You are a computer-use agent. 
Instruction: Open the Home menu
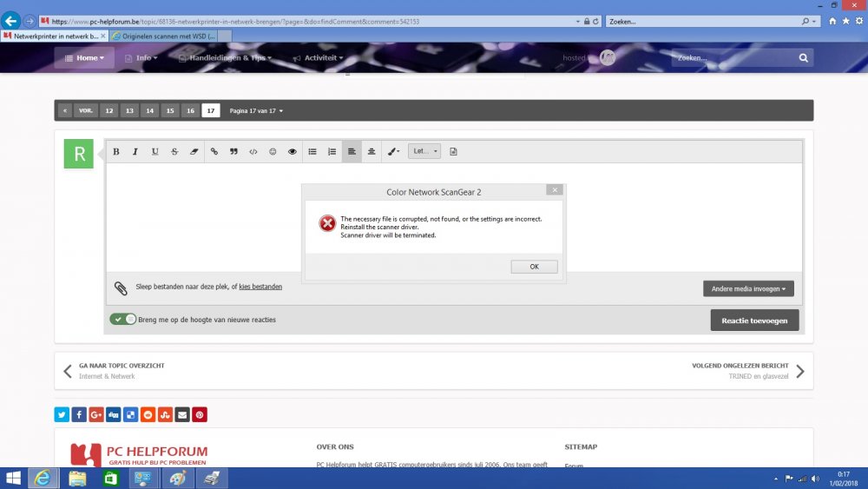pyautogui.click(x=84, y=57)
